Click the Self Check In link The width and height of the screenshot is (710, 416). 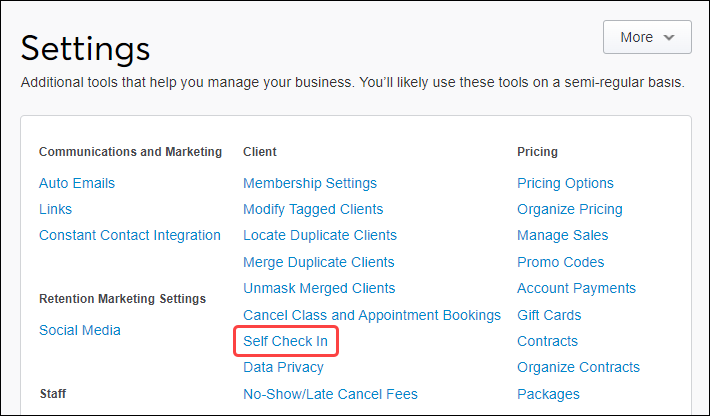click(285, 341)
